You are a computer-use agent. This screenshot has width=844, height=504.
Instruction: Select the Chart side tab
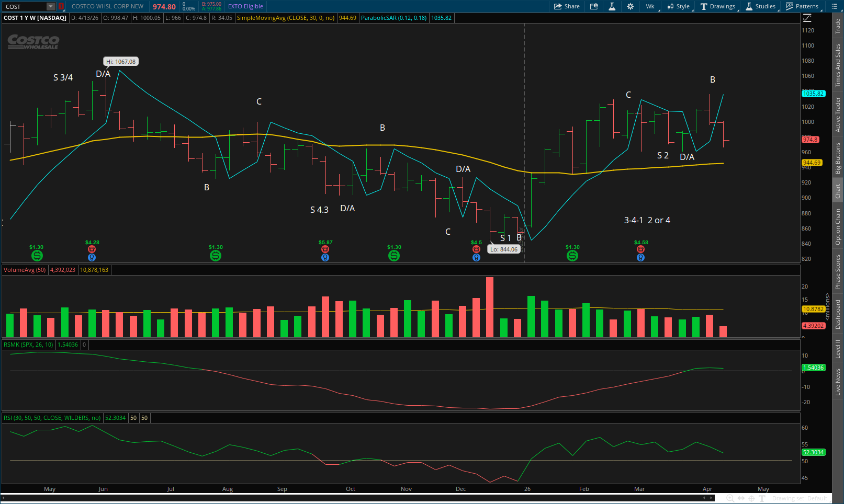click(x=838, y=191)
